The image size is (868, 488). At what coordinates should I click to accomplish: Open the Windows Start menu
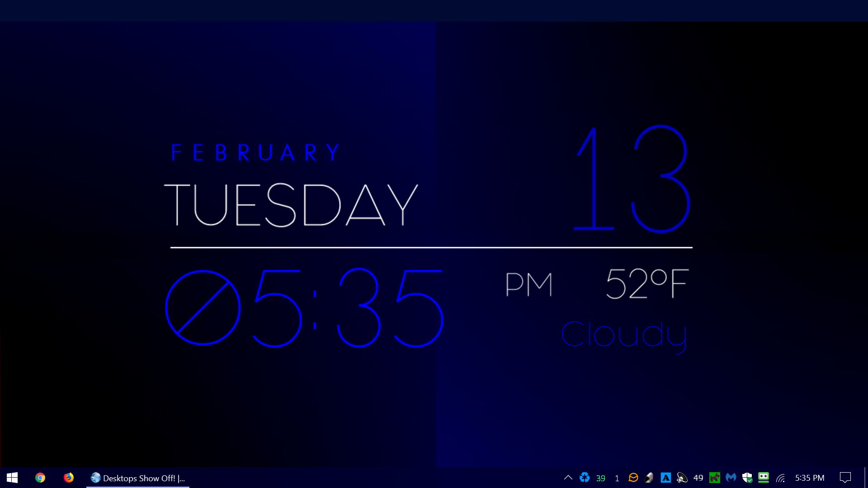(x=12, y=478)
